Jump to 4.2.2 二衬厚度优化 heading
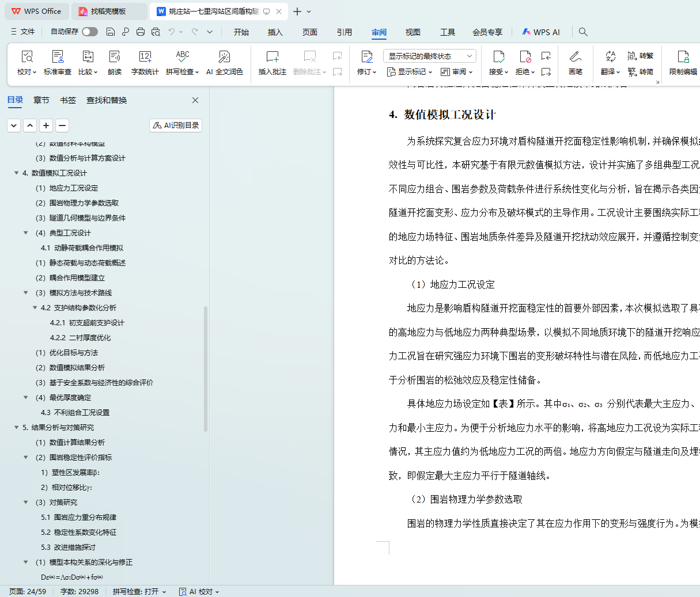 [80, 337]
